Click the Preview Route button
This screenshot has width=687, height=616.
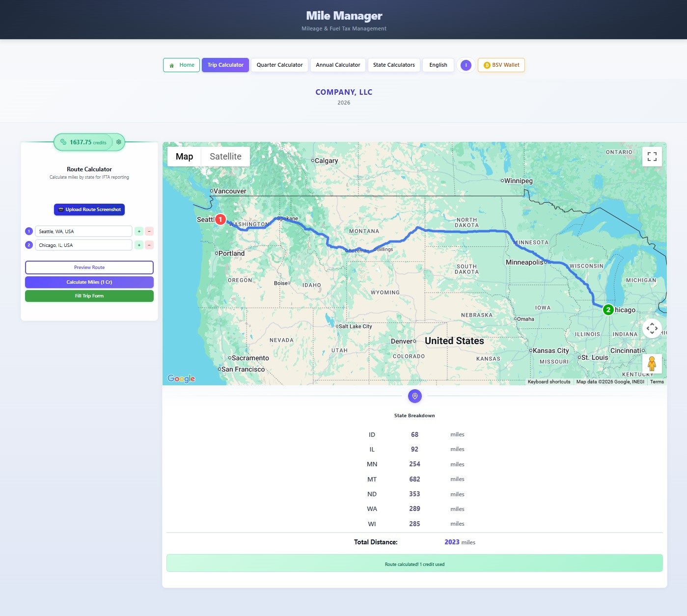[x=89, y=268]
